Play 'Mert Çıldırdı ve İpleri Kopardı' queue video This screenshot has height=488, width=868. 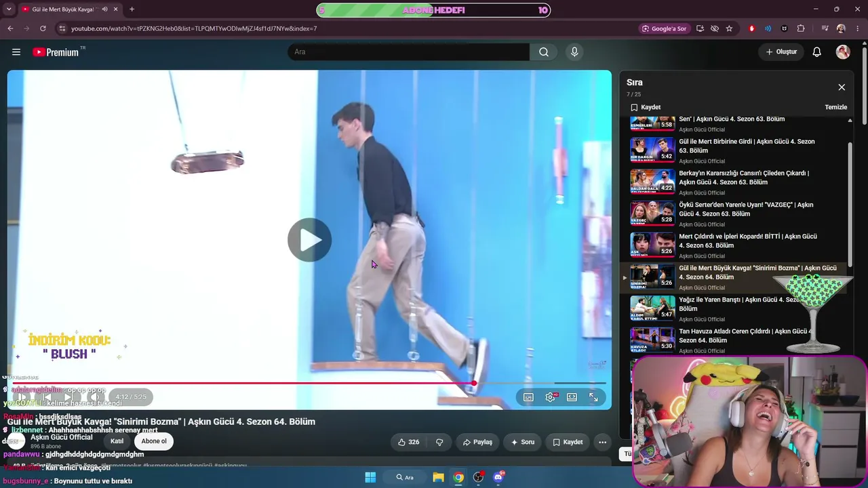pyautogui.click(x=736, y=245)
